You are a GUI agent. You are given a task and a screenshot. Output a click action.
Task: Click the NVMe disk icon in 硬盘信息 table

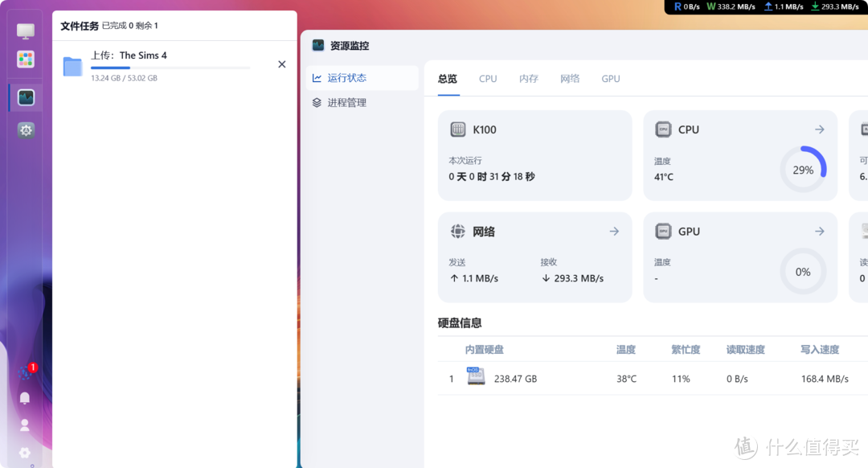(476, 376)
